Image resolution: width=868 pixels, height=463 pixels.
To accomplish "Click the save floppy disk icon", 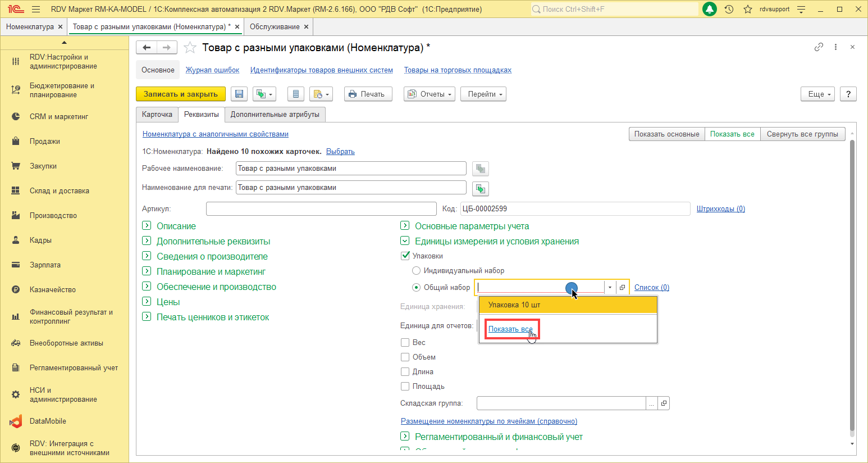I will click(239, 94).
